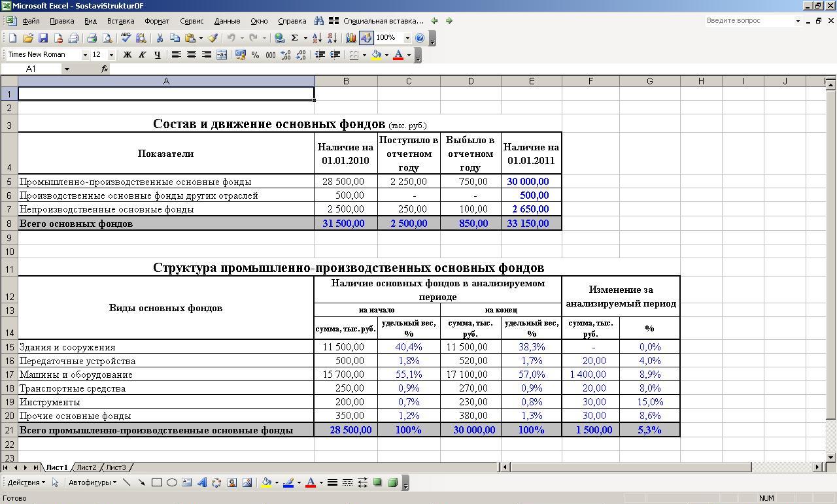Open the Name Box dropdown arrow

pos(67,69)
